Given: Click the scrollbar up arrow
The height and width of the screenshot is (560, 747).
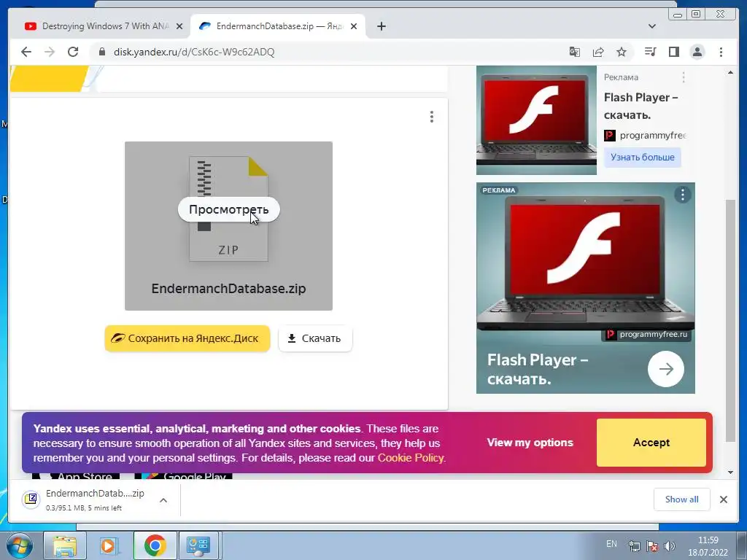Looking at the screenshot, I should pos(730,72).
